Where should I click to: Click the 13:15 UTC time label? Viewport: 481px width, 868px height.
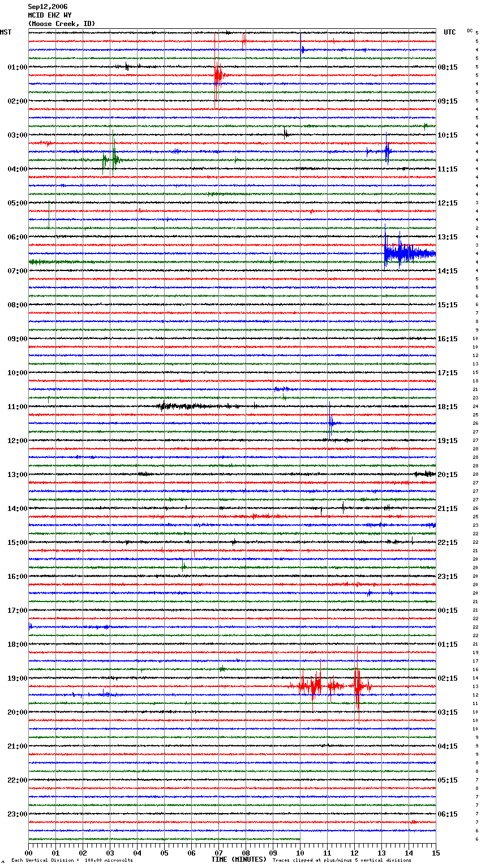448,237
